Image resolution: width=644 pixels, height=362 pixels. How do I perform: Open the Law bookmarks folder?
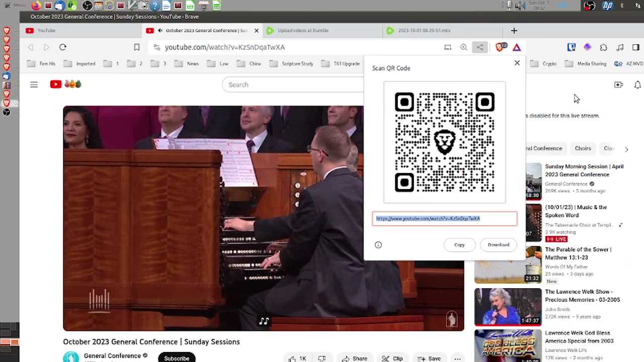pos(218,64)
